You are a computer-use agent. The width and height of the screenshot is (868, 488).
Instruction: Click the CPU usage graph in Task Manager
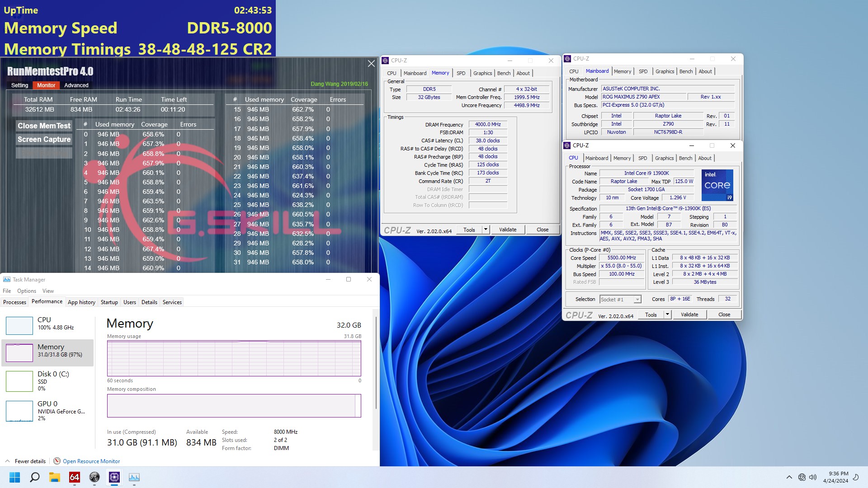(18, 324)
